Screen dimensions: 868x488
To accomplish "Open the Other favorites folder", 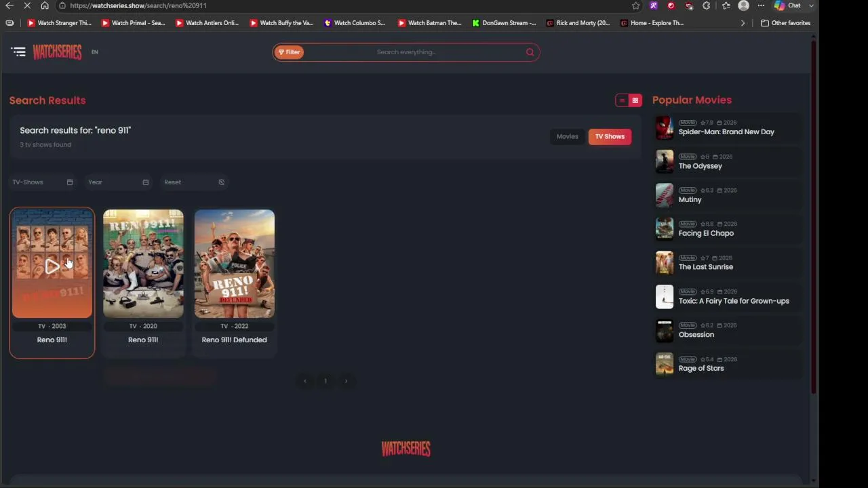I will point(786,23).
